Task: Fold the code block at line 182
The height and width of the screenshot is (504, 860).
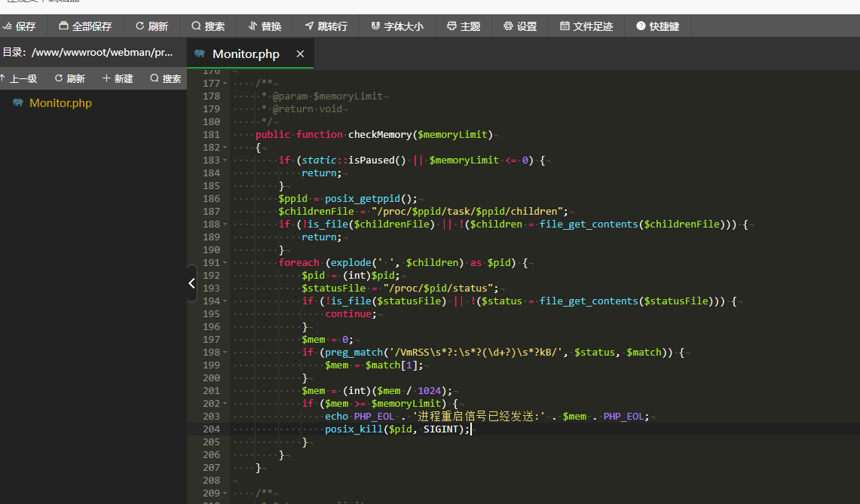Action: click(225, 148)
